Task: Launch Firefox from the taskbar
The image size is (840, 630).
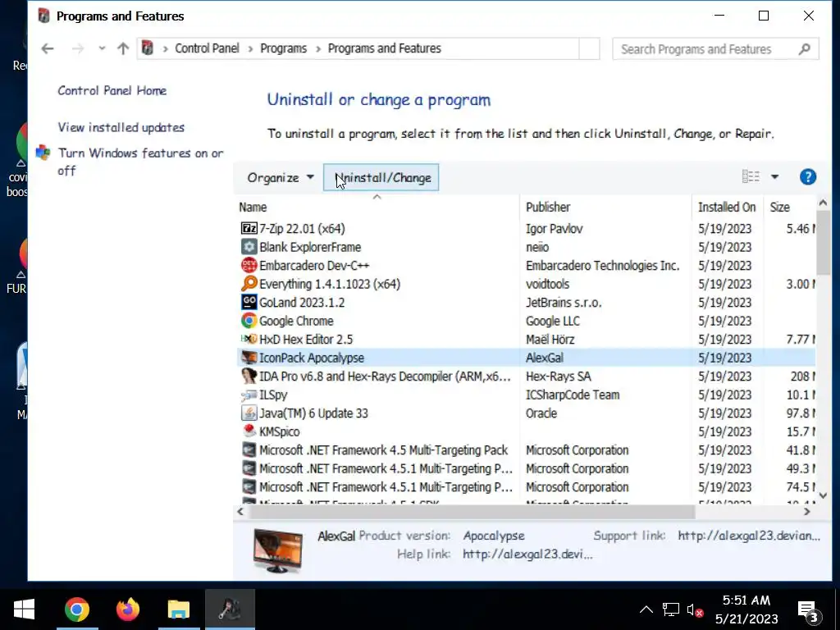Action: coord(127,609)
